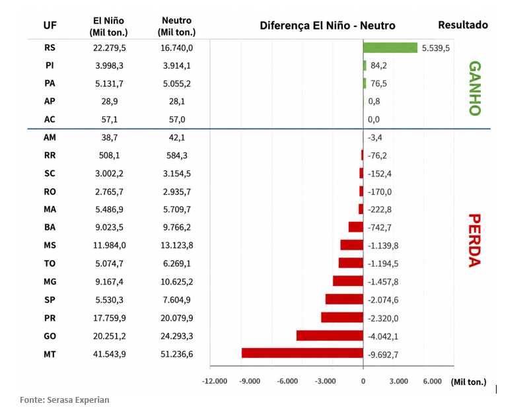Click the difference value "84,2"

(378, 65)
